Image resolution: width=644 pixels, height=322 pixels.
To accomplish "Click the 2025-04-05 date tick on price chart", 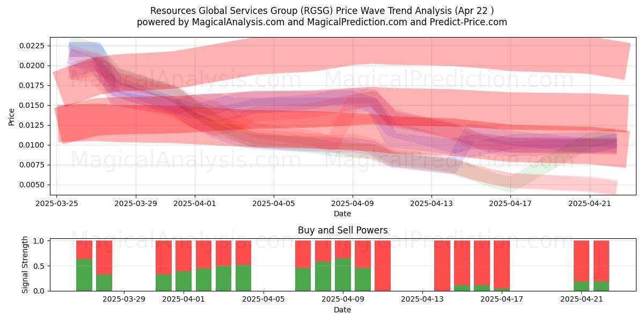I will 274,203.
